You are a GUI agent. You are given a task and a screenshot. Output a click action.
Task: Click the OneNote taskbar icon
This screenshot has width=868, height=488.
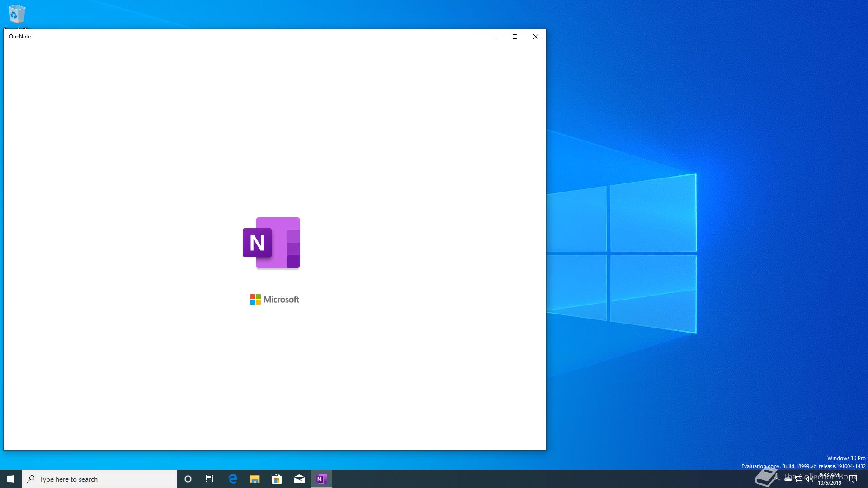coord(321,479)
